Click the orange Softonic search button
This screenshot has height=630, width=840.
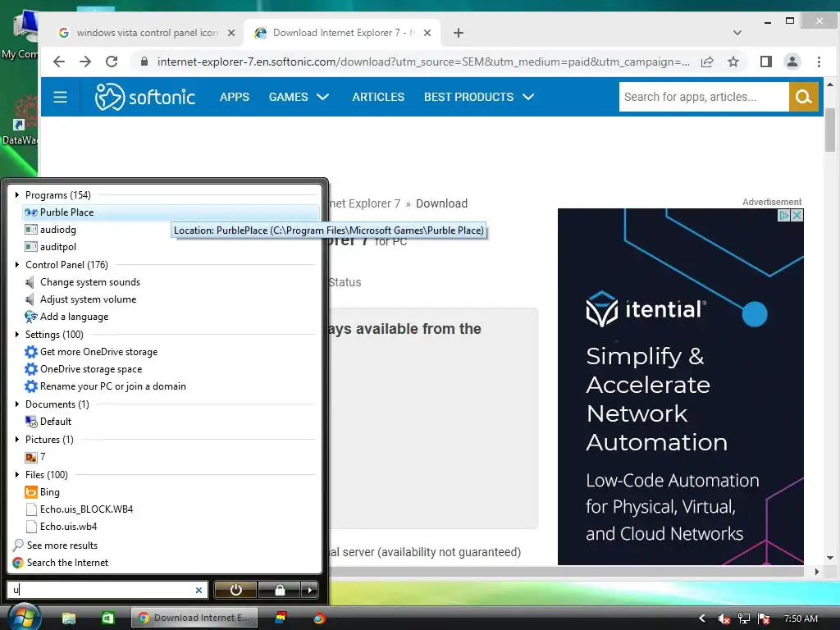pyautogui.click(x=804, y=97)
